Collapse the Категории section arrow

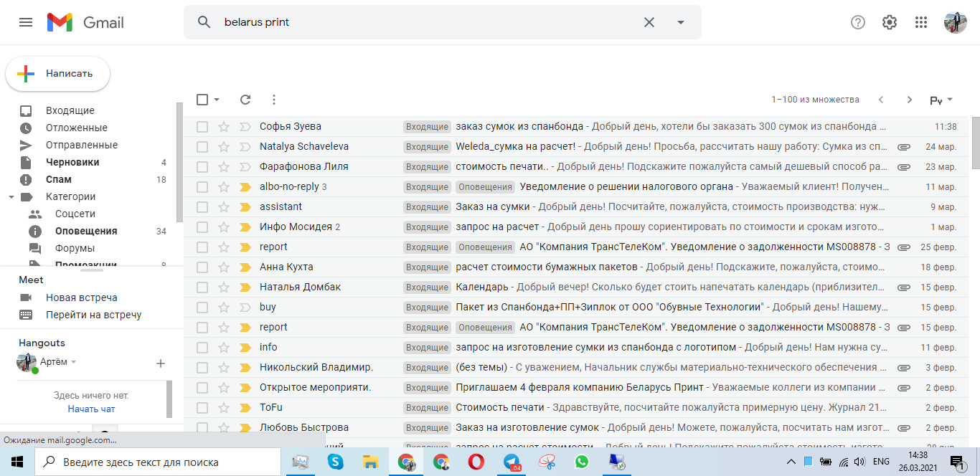[11, 196]
